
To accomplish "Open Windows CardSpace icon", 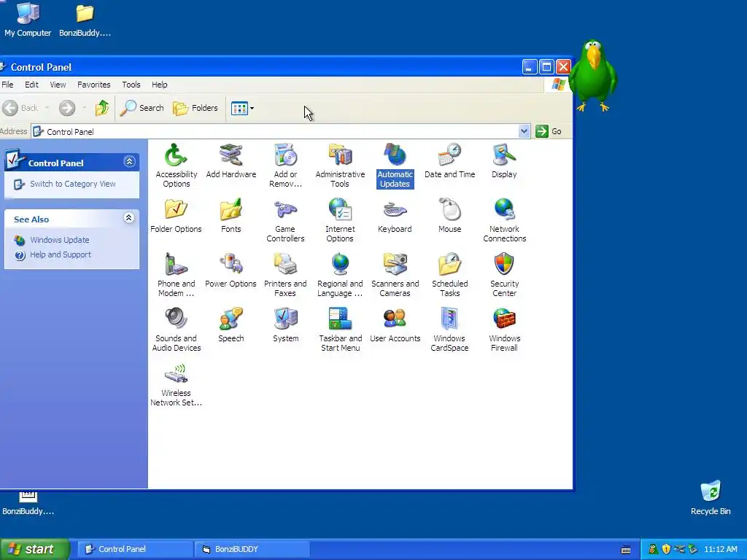I will pos(449,330).
